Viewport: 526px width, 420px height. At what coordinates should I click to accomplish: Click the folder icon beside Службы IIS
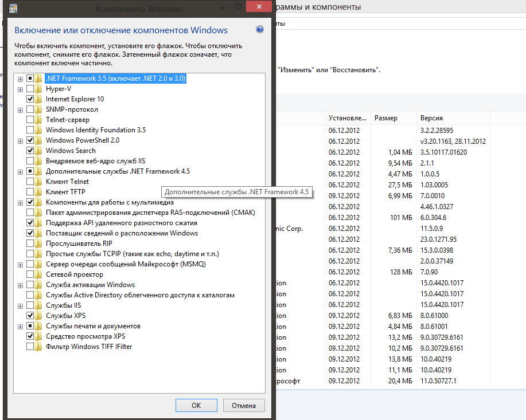(x=38, y=305)
